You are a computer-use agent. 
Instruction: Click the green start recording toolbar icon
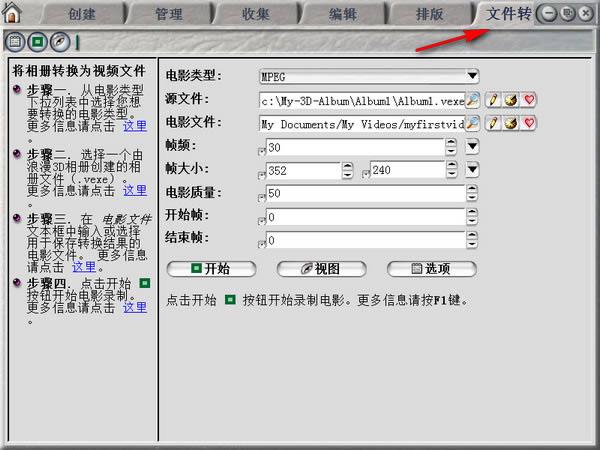pos(38,41)
